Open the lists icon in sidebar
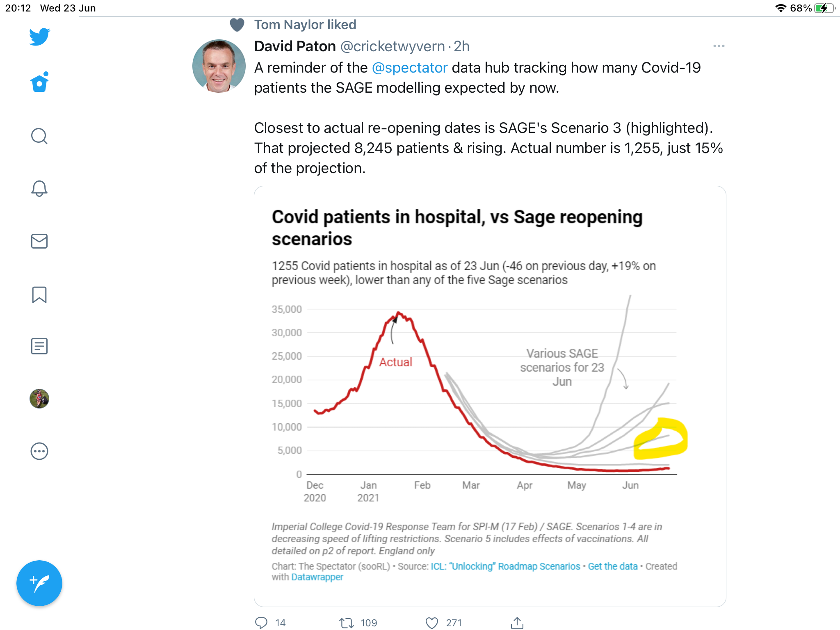The width and height of the screenshot is (840, 630). 39,346
